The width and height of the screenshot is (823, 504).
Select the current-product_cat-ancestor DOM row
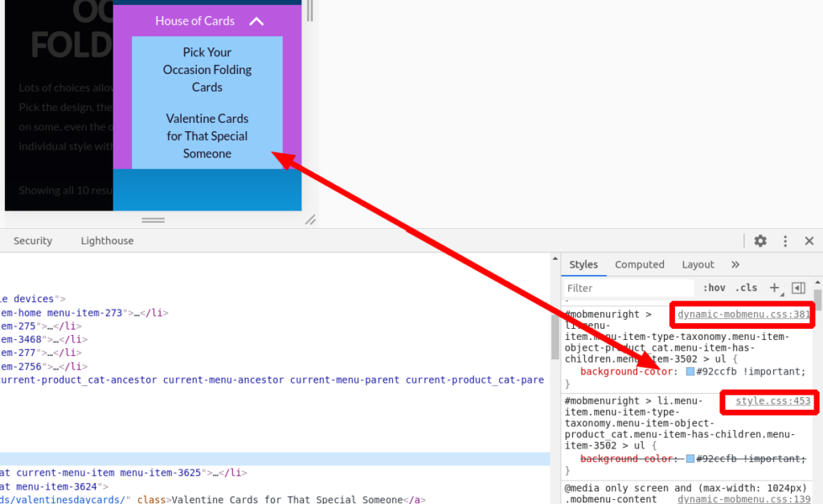pos(272,379)
